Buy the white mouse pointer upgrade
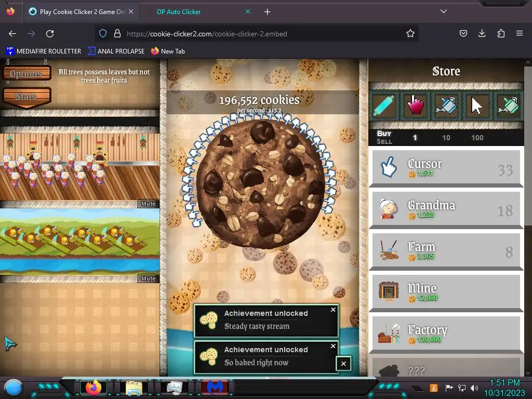The width and height of the screenshot is (532, 399). [477, 105]
